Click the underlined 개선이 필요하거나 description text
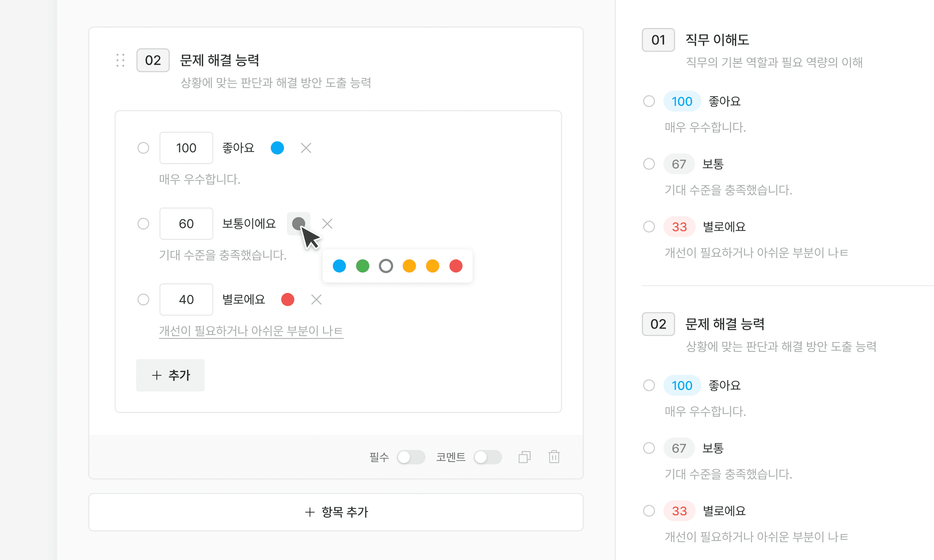This screenshot has height=560, width=934. pyautogui.click(x=251, y=331)
